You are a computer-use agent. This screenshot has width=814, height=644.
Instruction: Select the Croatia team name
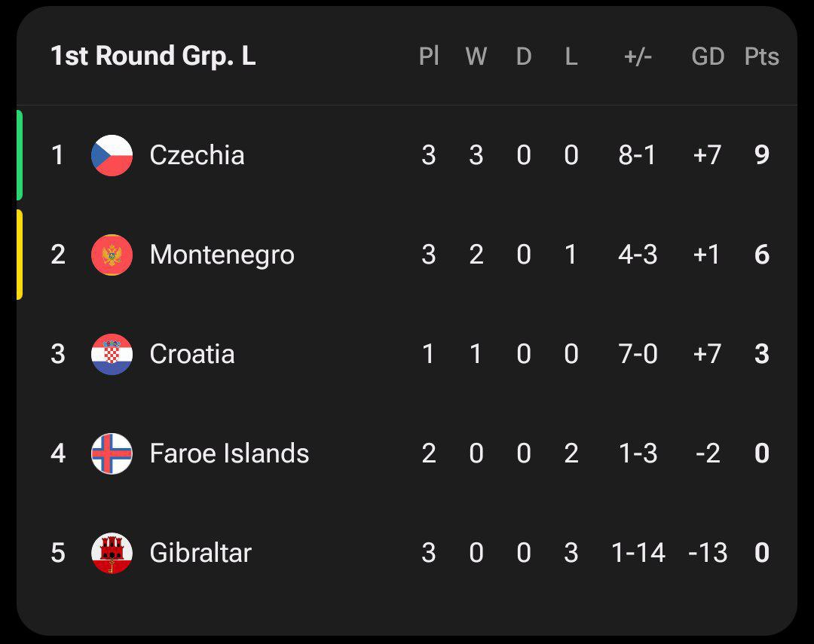191,354
